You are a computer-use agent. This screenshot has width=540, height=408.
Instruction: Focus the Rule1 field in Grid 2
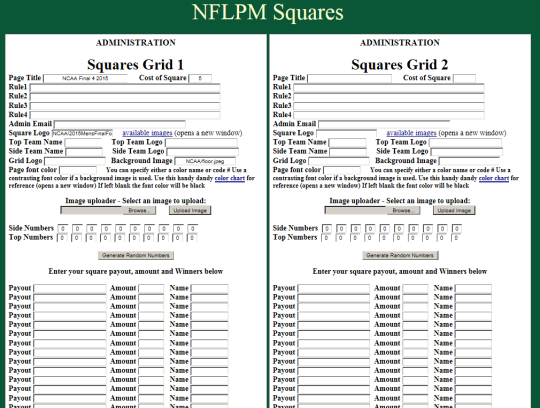click(x=389, y=88)
